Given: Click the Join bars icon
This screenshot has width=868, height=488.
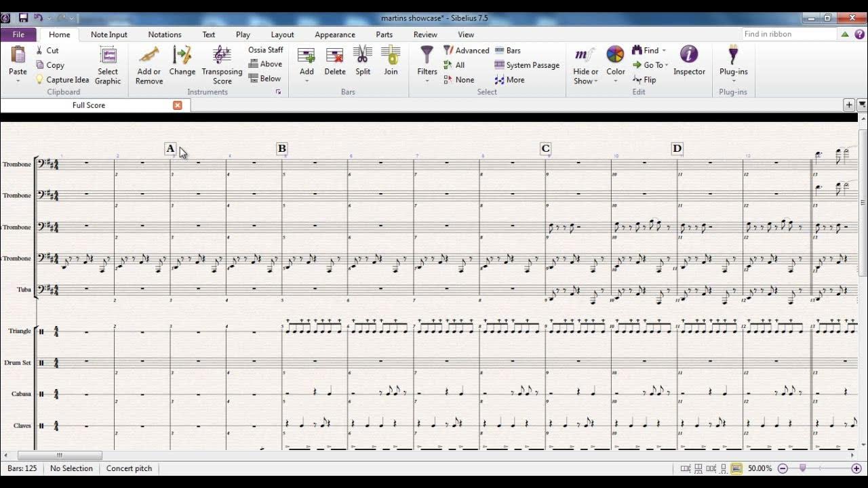Looking at the screenshot, I should (x=391, y=56).
